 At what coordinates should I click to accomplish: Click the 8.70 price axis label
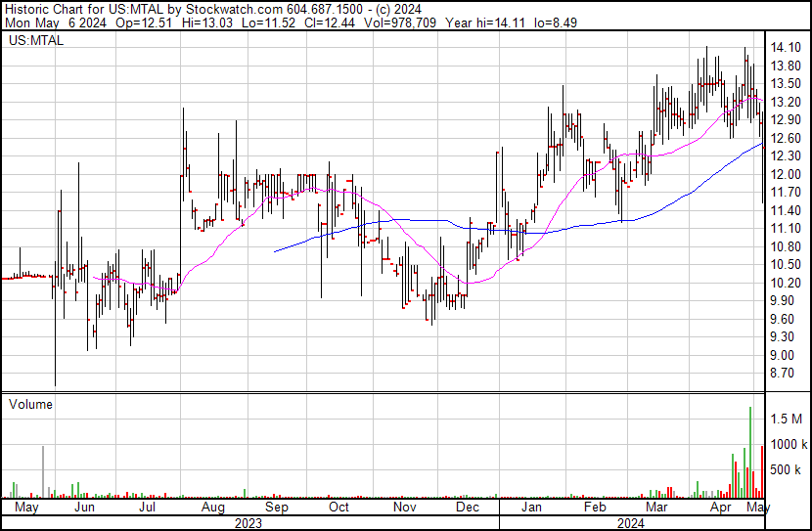(x=783, y=374)
